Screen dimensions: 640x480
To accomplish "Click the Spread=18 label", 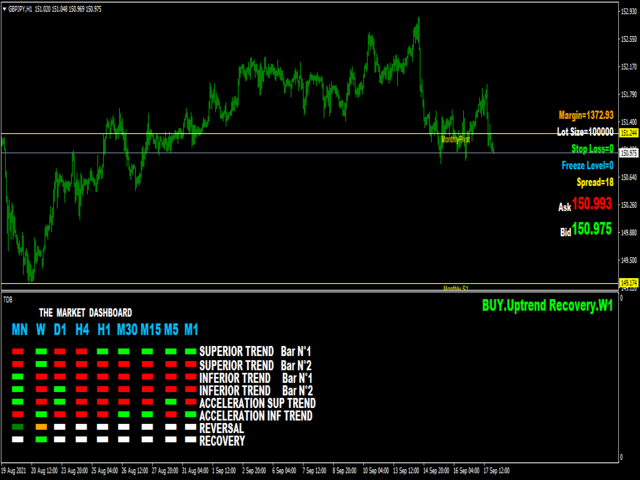I will [x=595, y=182].
